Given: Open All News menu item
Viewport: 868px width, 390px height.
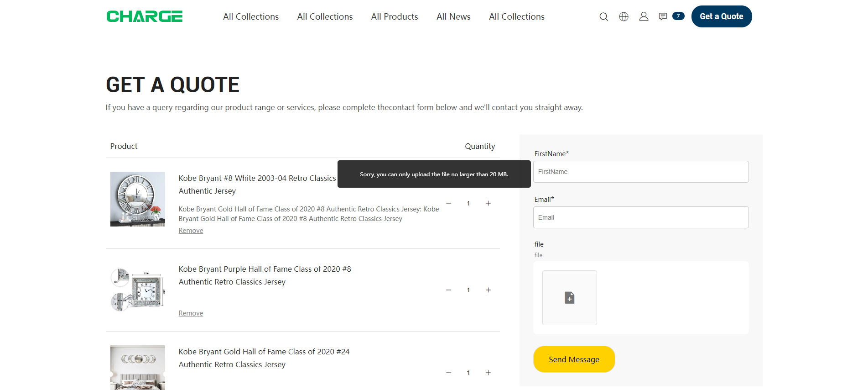Looking at the screenshot, I should pyautogui.click(x=453, y=16).
